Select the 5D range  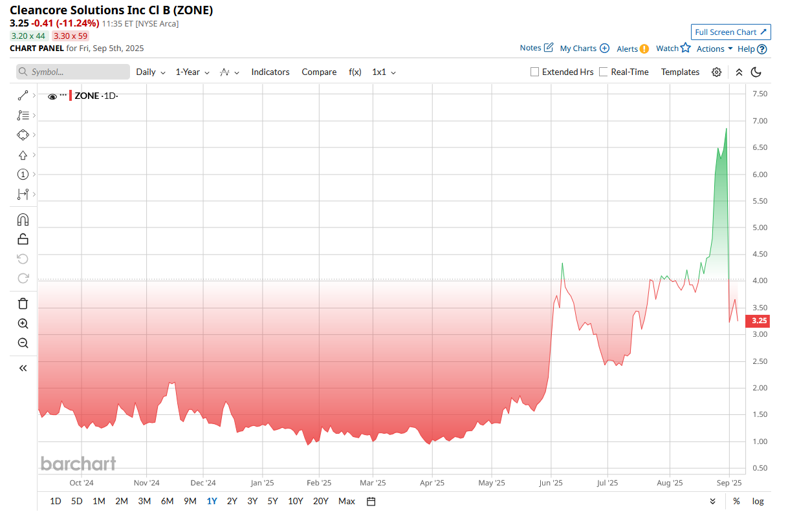(76, 501)
